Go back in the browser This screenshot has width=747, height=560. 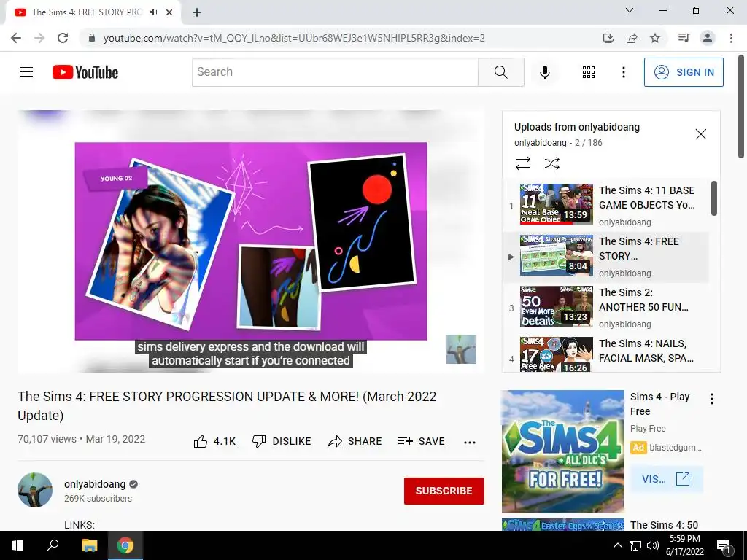[16, 38]
